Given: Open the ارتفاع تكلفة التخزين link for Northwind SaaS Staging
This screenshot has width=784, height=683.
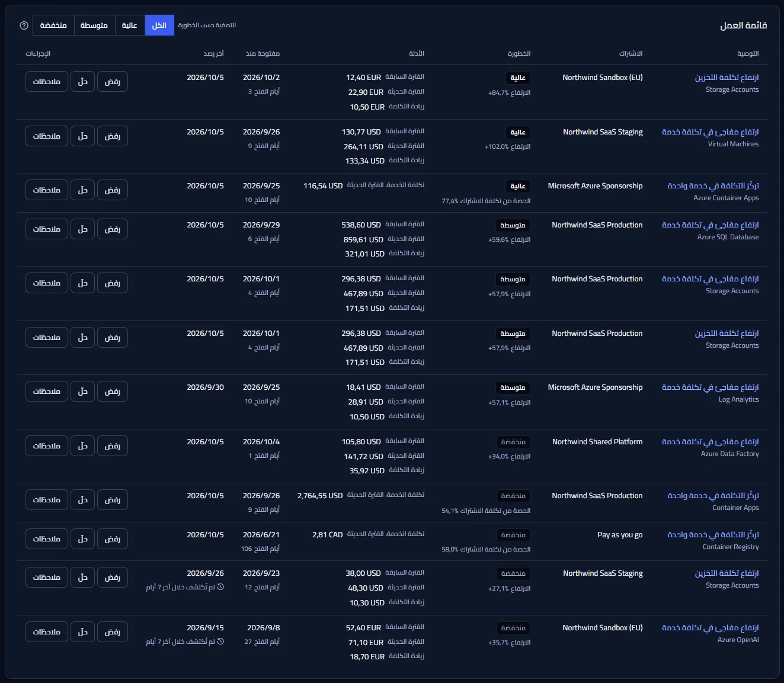Looking at the screenshot, I should coord(727,573).
